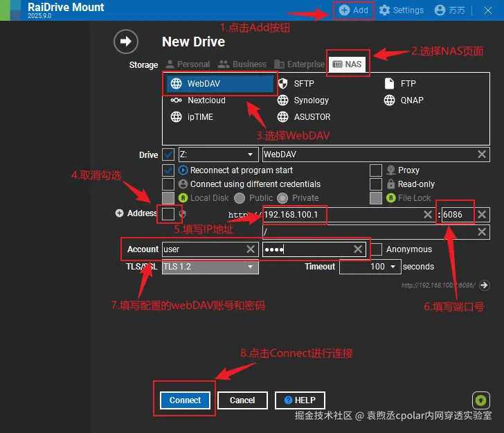504x433 pixels.
Task: Edit the WebDAV drive name field
Action: [x=369, y=154]
